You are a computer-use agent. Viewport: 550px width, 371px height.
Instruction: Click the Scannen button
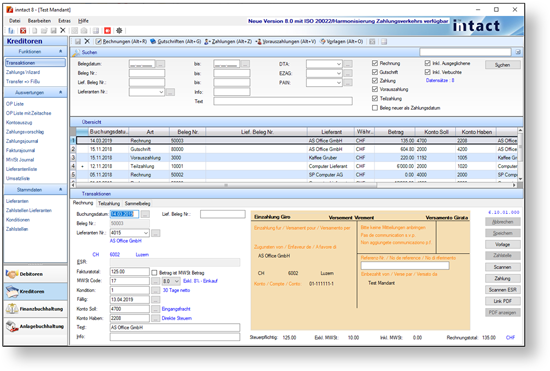click(503, 267)
